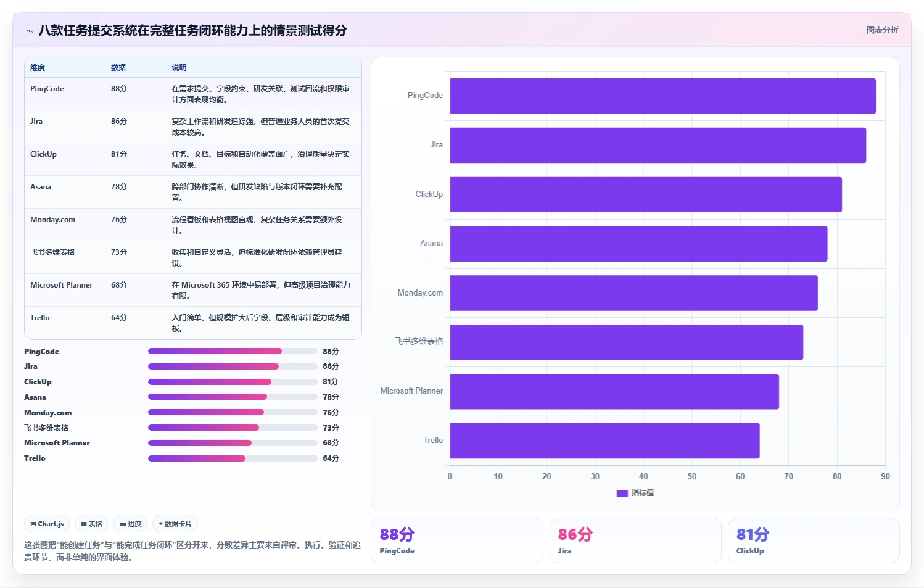Click the 数据卡片 tag

click(175, 524)
